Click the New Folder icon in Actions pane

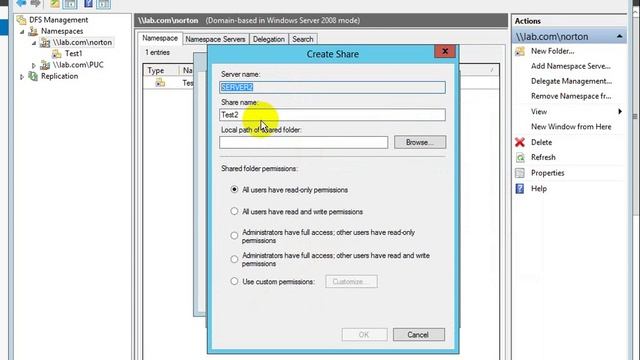pos(520,51)
